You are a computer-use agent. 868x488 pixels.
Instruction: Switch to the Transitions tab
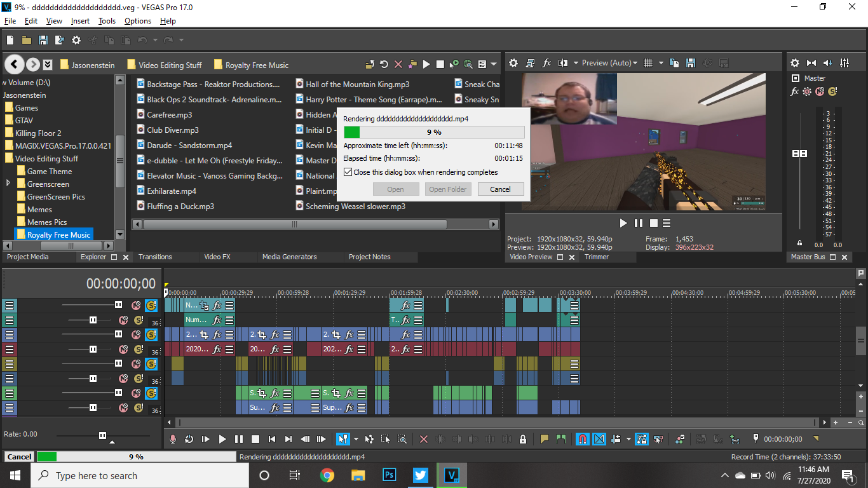pyautogui.click(x=155, y=257)
